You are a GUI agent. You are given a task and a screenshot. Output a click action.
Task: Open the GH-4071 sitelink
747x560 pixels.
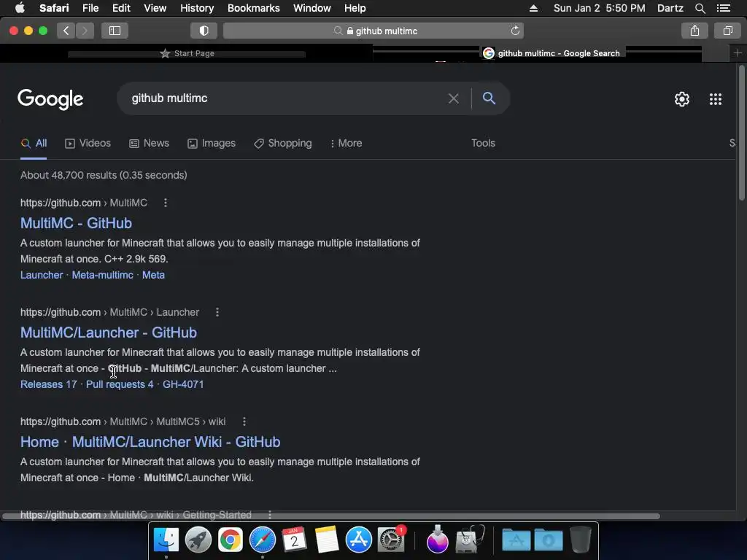click(x=183, y=385)
